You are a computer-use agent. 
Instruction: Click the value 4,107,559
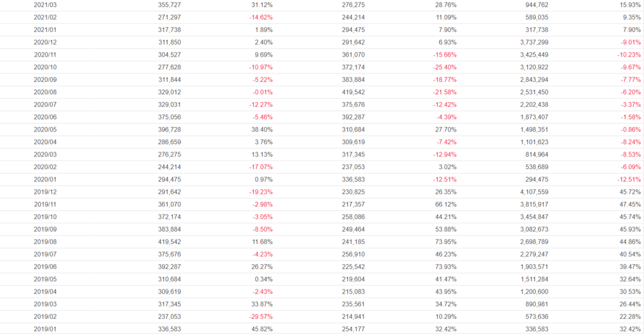[531, 192]
